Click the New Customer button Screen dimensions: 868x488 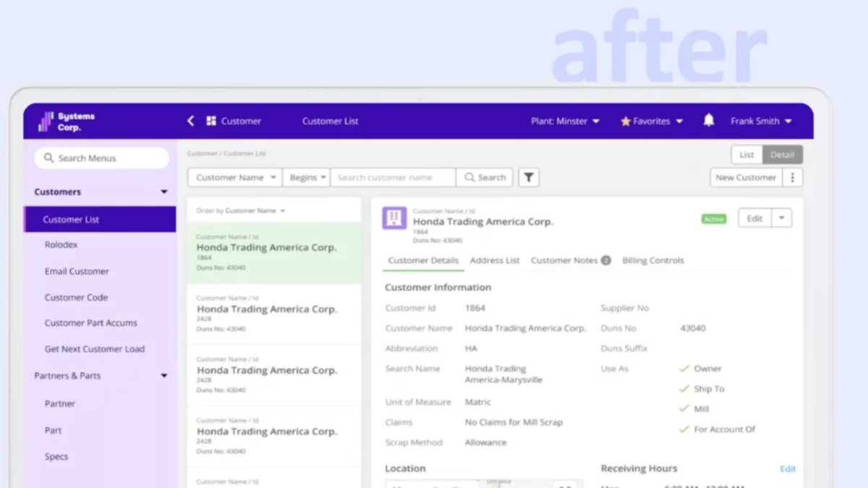pyautogui.click(x=746, y=177)
